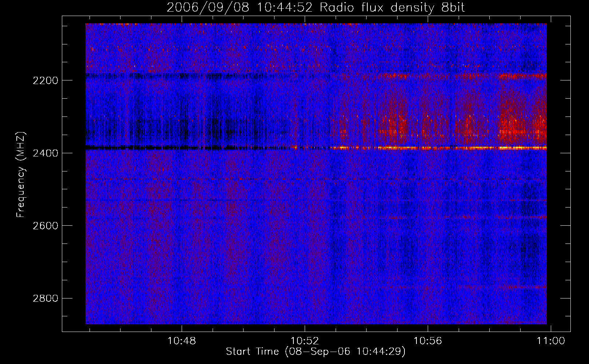Image resolution: width=589 pixels, height=364 pixels.
Task: Select the 2600 frequency axis label
Action: (46, 226)
